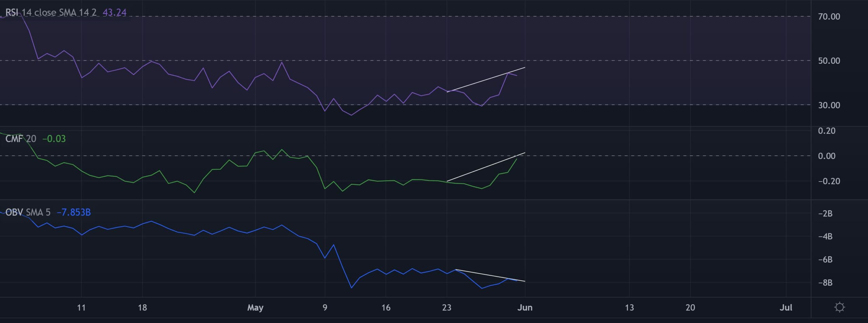Click the RSI value 43.24
The width and height of the screenshot is (868, 323).
114,13
